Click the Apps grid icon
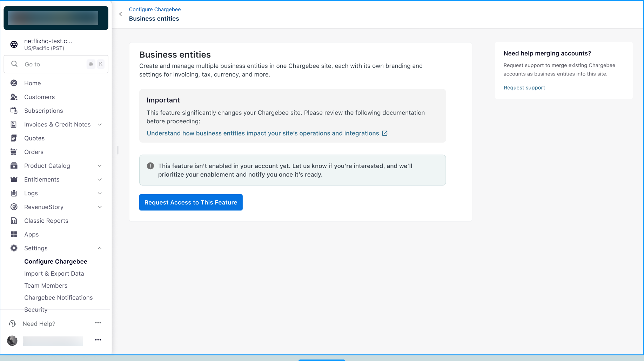The width and height of the screenshot is (644, 361). (14, 234)
